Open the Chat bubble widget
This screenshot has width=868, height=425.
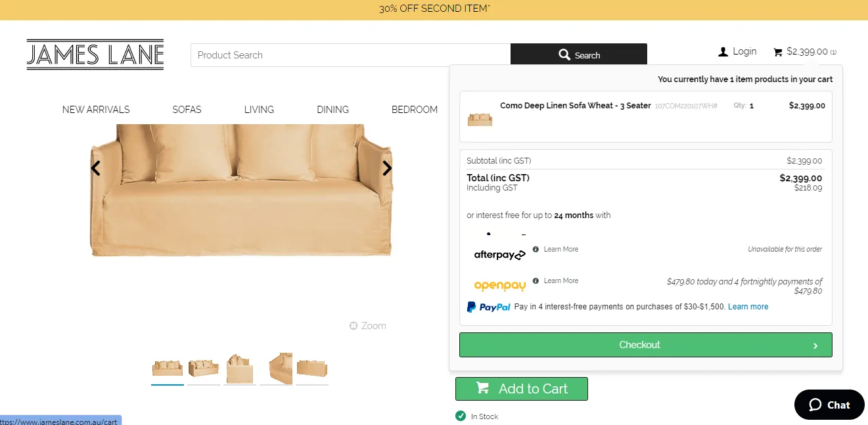point(829,405)
